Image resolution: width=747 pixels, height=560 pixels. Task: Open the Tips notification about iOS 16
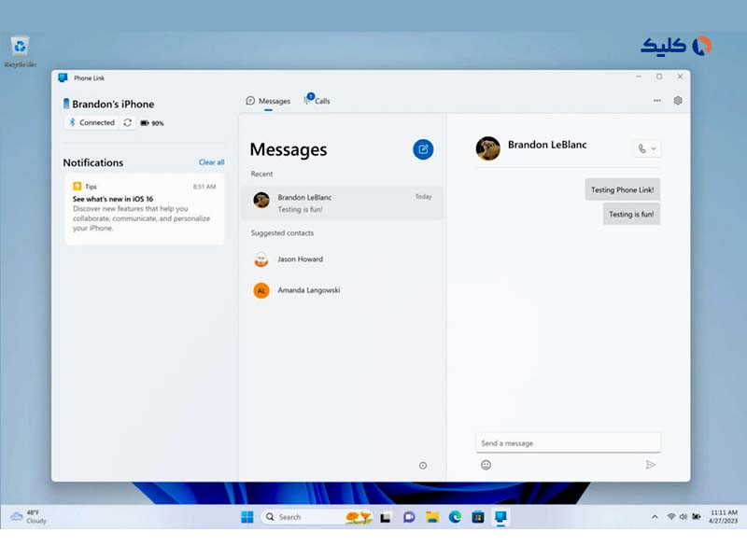(x=144, y=207)
